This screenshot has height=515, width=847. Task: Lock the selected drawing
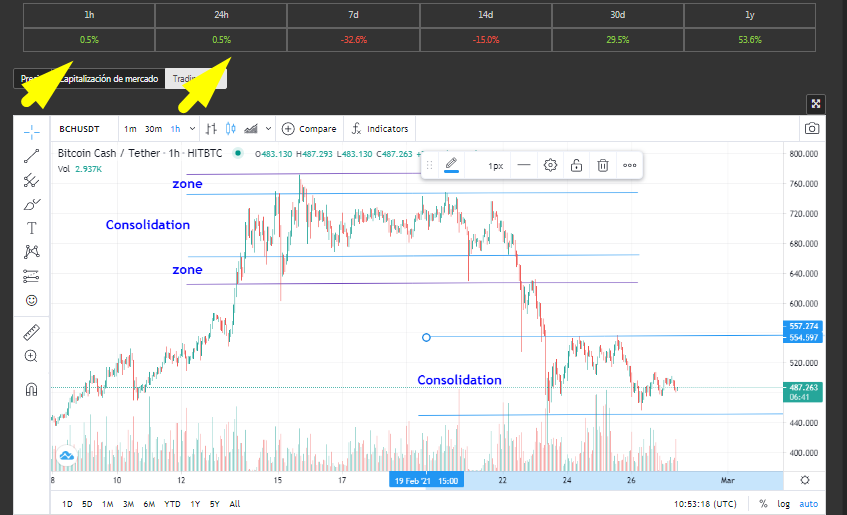[576, 165]
